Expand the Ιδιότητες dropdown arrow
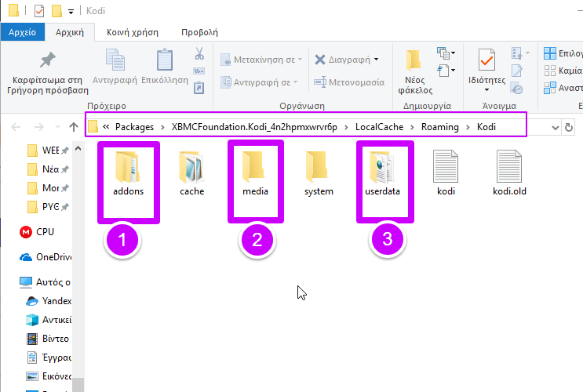Viewport: 583px width, 392px height. tap(486, 90)
